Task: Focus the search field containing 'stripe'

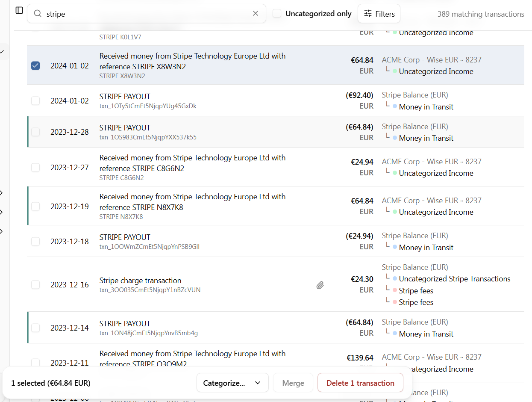Action: coord(145,14)
